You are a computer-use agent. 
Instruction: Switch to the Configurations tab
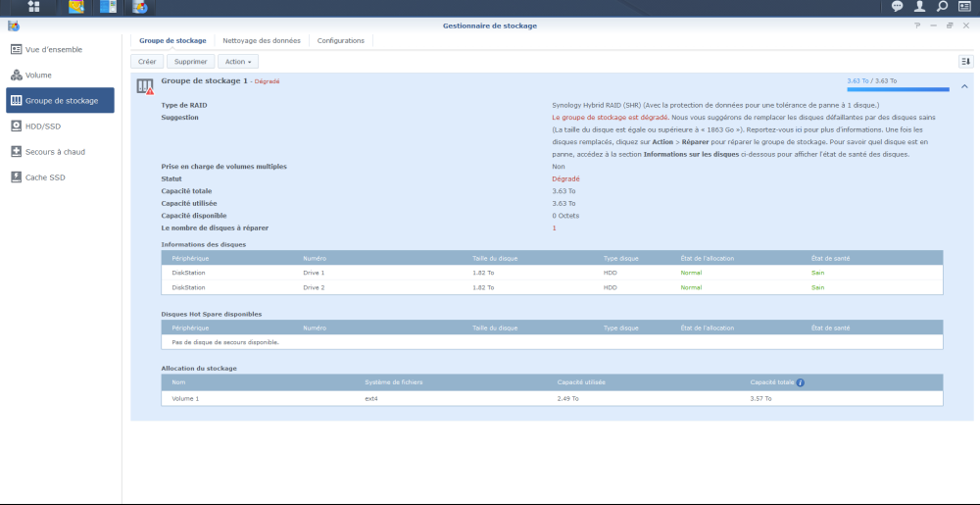click(340, 41)
